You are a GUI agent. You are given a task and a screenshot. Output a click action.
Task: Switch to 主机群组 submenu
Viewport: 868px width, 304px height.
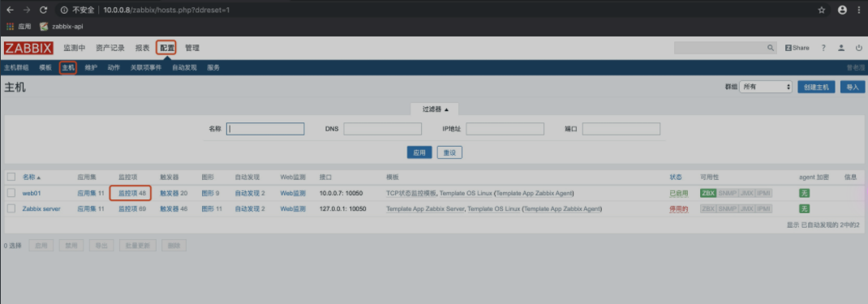click(16, 68)
